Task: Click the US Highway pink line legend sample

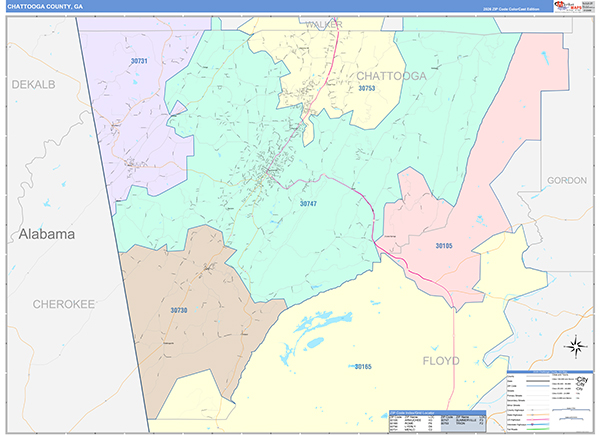Action: [538, 420]
